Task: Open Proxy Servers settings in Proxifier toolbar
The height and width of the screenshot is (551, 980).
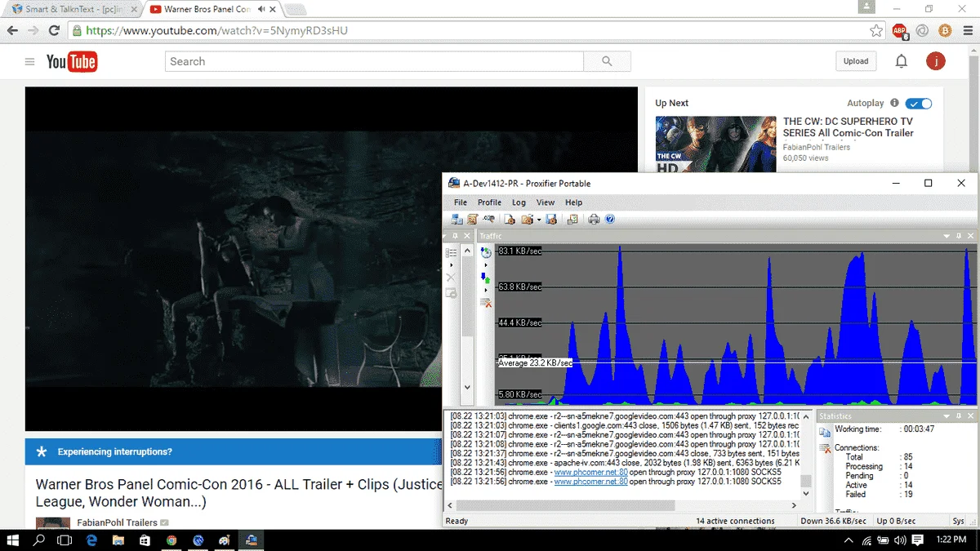Action: pyautogui.click(x=457, y=219)
